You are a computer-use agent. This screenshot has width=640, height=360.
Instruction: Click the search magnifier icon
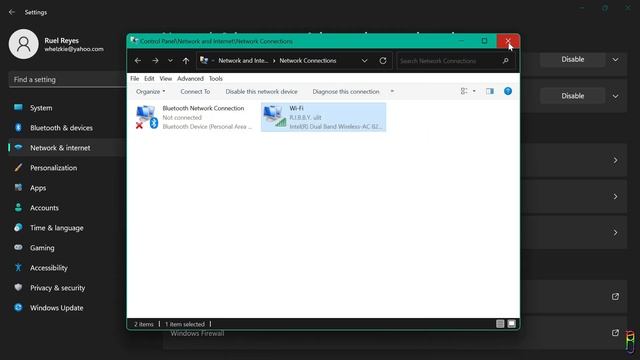point(506,61)
